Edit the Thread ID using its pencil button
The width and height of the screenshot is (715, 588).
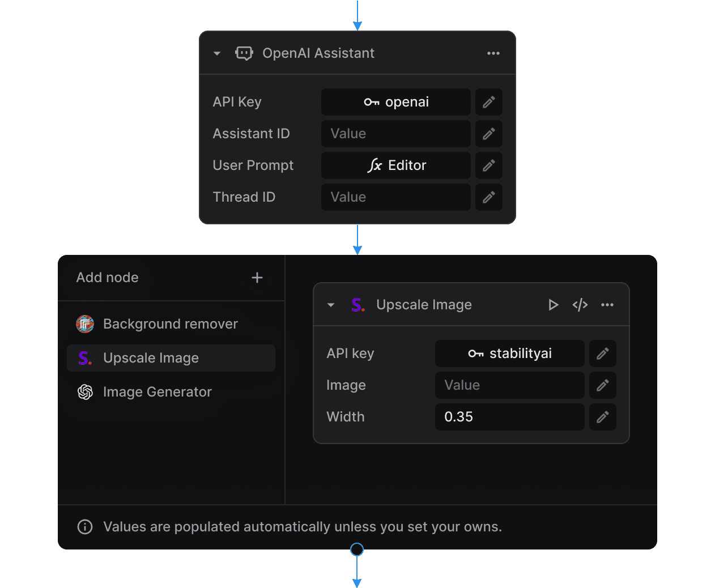click(x=488, y=197)
